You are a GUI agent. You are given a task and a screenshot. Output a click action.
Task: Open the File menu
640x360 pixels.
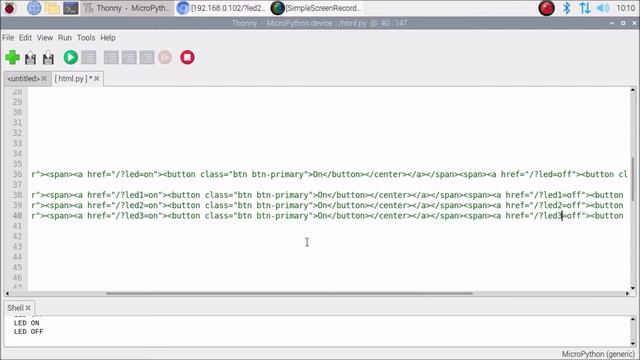[8, 38]
